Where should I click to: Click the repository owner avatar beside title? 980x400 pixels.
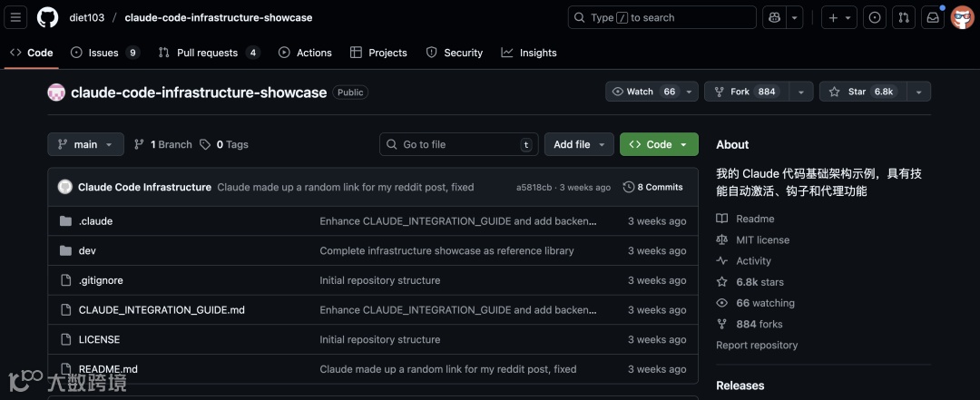(x=56, y=93)
